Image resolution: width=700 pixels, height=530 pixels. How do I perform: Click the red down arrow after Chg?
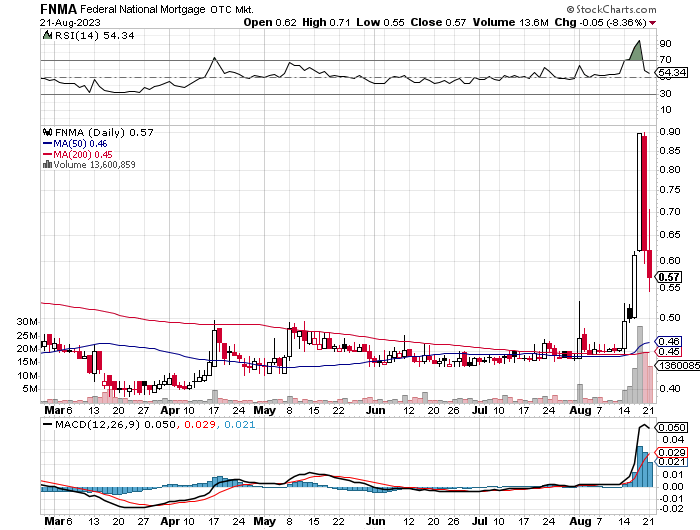pos(653,23)
